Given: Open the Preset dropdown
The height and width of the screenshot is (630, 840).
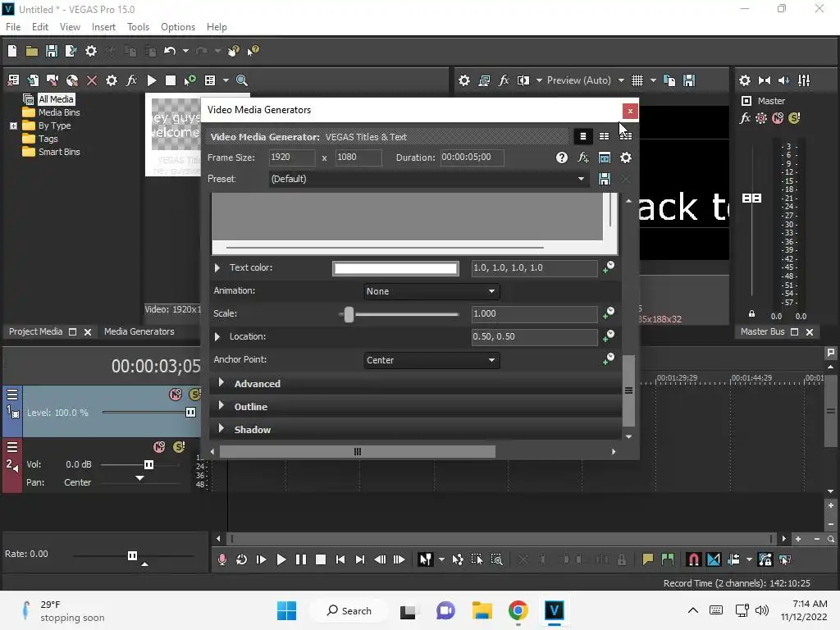Looking at the screenshot, I should point(581,179).
